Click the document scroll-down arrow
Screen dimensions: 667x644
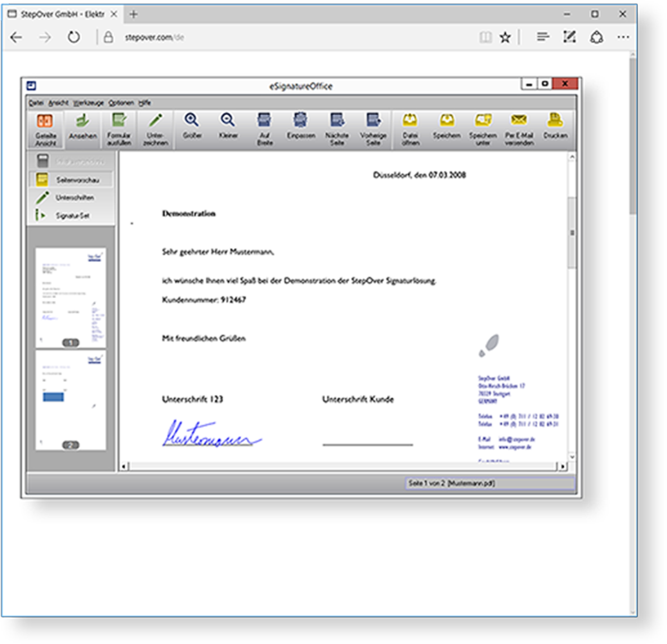tap(572, 457)
